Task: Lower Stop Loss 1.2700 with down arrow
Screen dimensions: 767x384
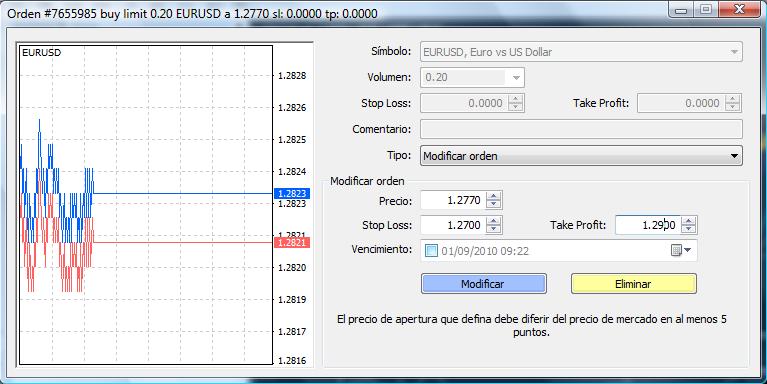Action: click(x=494, y=229)
